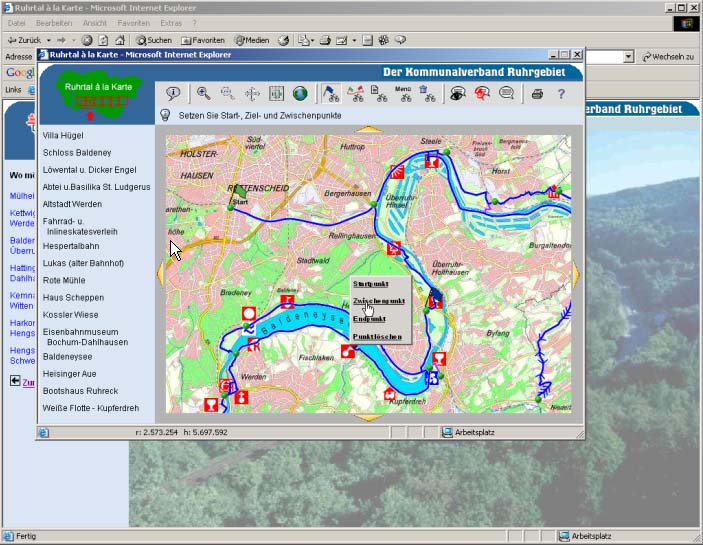
Task: Open help with the question mark icon
Action: [x=561, y=94]
